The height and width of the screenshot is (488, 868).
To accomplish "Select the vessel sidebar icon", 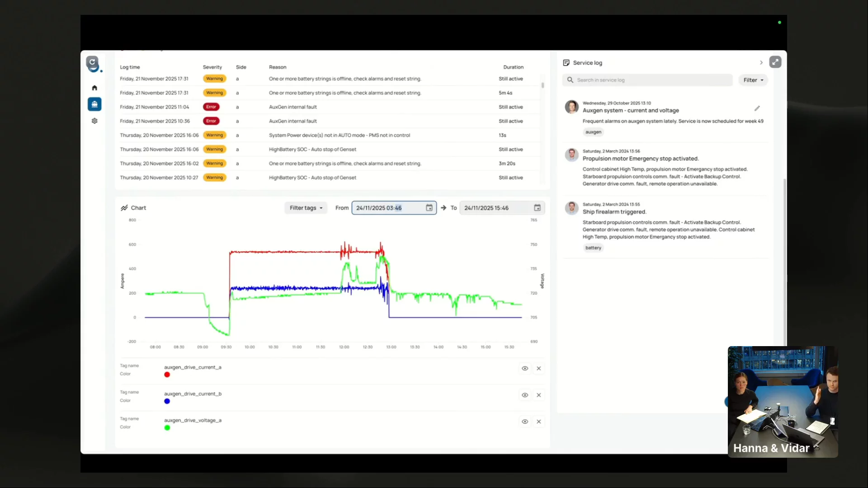I will (94, 104).
